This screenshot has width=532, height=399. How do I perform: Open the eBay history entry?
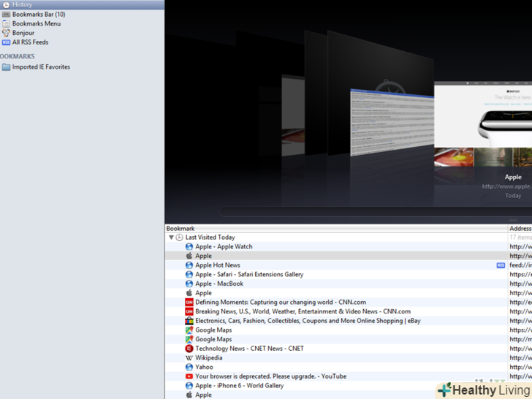(x=307, y=321)
